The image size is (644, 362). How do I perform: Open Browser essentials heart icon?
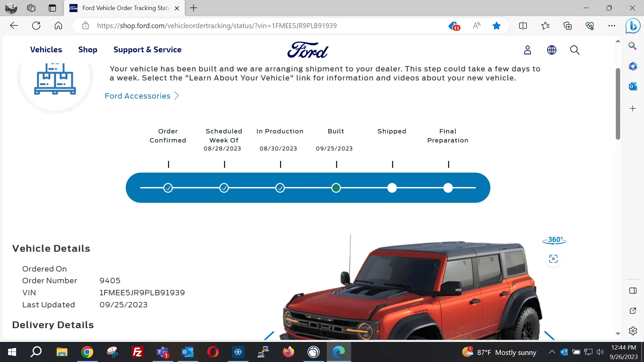click(x=590, y=26)
